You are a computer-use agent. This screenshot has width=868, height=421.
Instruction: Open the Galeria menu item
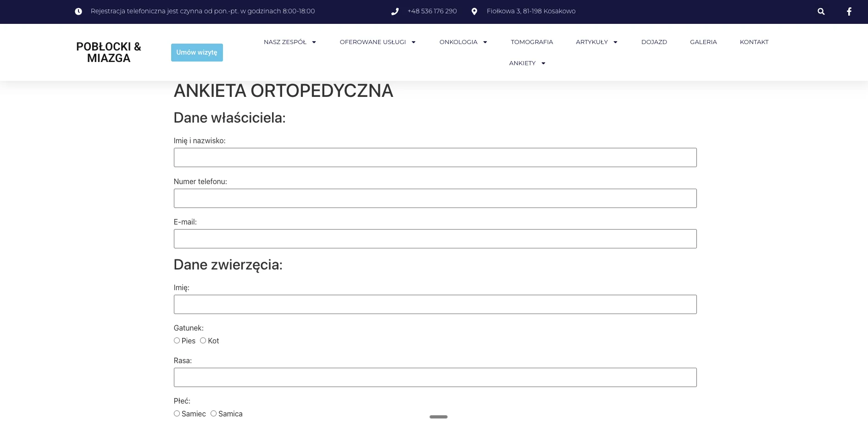point(703,42)
